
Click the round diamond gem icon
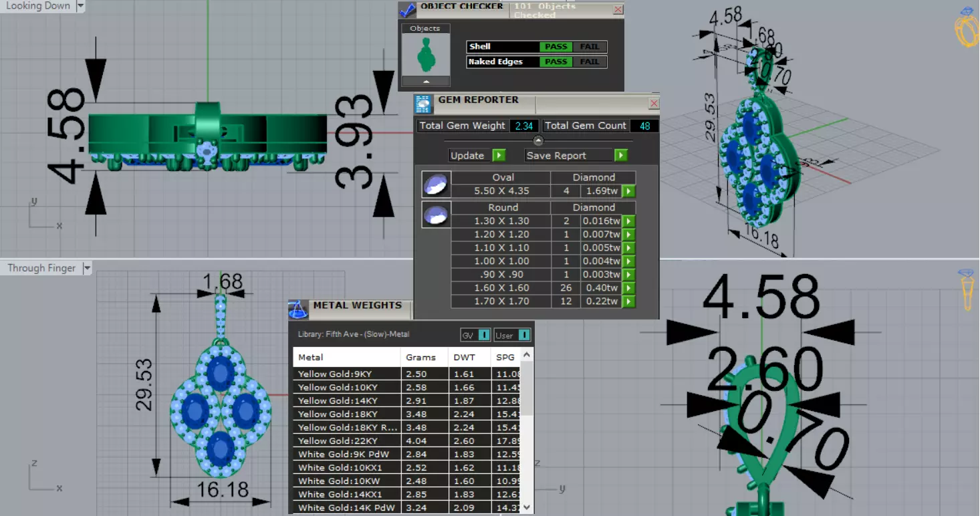[436, 215]
